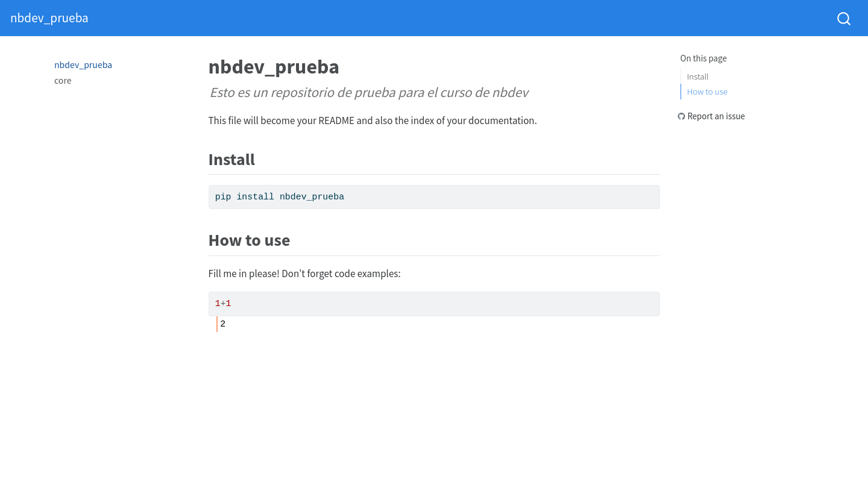The width and height of the screenshot is (868, 491).
Task: Click the empty blue navbar area
Action: pyautogui.click(x=458, y=18)
